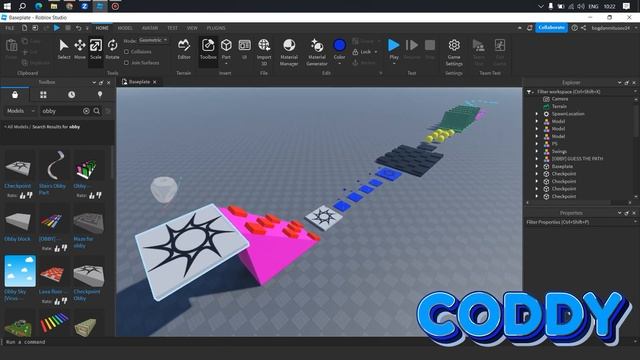Click the Collaborate button
The image size is (640, 360).
click(x=551, y=28)
